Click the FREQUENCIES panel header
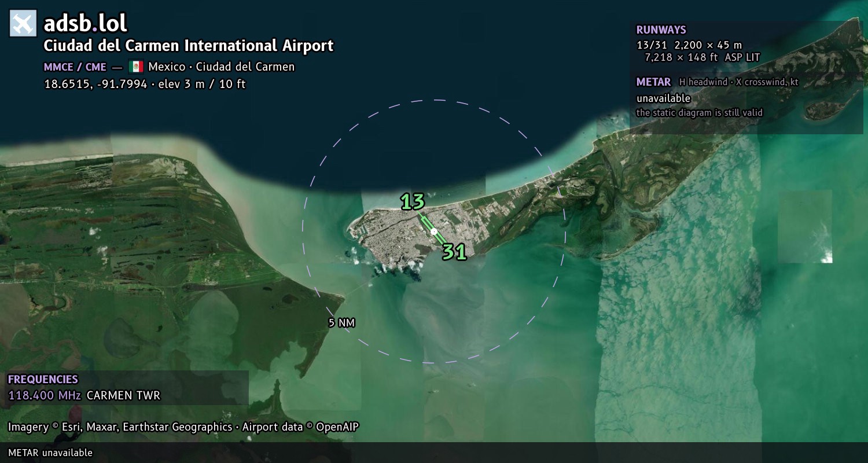The image size is (868, 463). point(43,380)
